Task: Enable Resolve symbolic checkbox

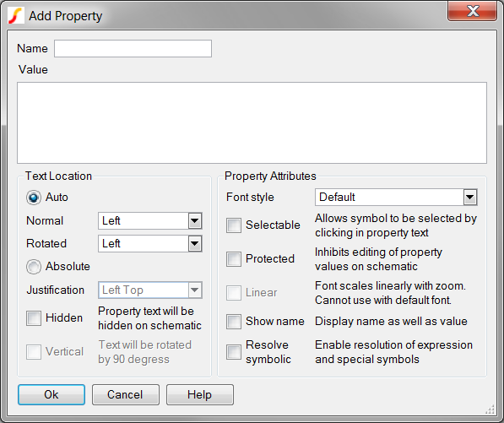Action: click(x=234, y=352)
